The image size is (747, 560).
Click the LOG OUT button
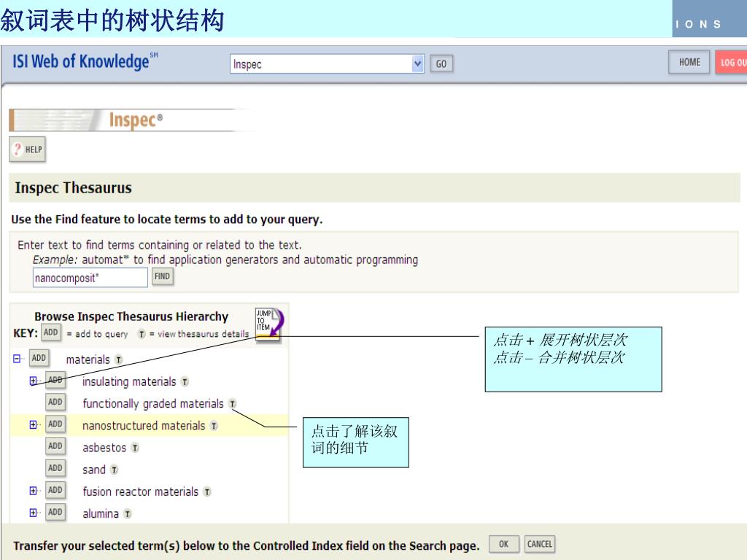(731, 62)
